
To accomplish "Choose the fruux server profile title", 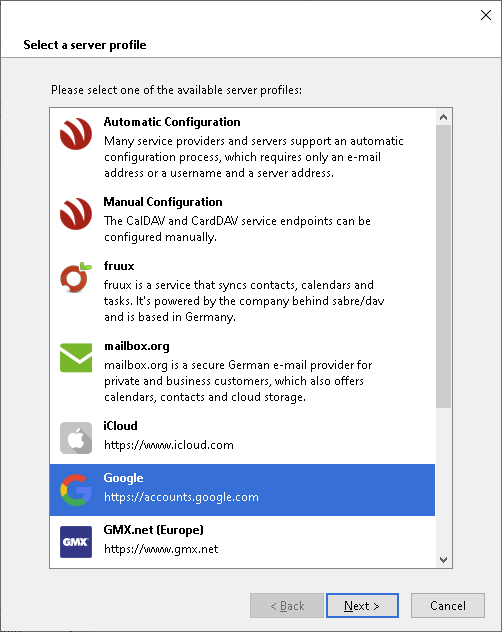I will pyautogui.click(x=119, y=266).
